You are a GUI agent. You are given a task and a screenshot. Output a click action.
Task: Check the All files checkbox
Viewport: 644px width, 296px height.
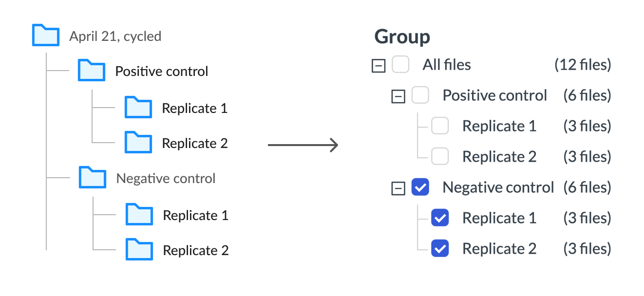pyautogui.click(x=400, y=65)
